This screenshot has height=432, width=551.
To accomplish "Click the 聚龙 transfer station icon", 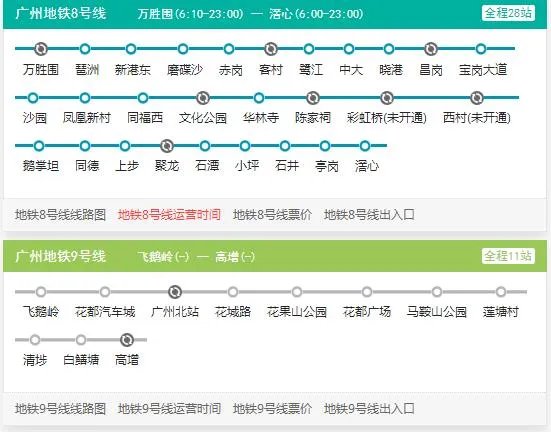I will [x=167, y=146].
